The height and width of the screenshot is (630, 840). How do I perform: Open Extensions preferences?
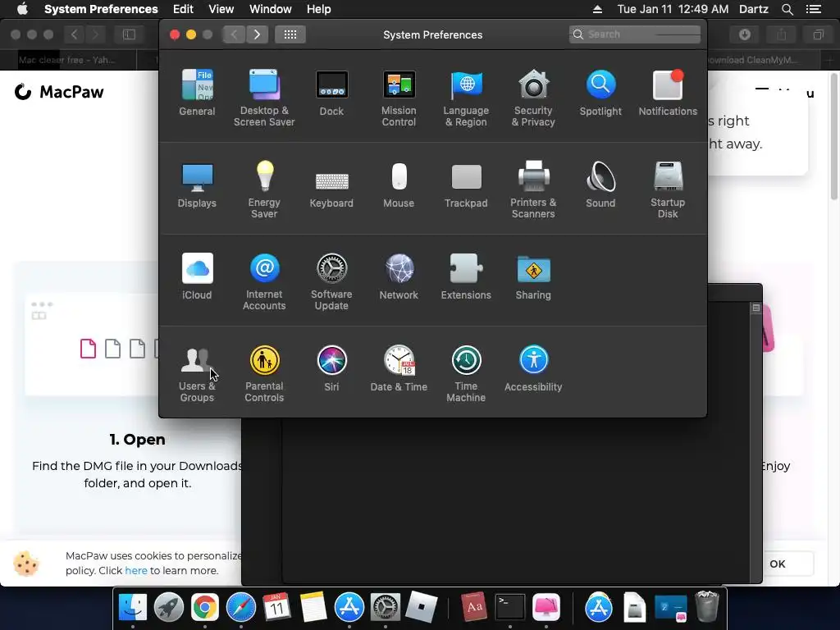tap(466, 276)
